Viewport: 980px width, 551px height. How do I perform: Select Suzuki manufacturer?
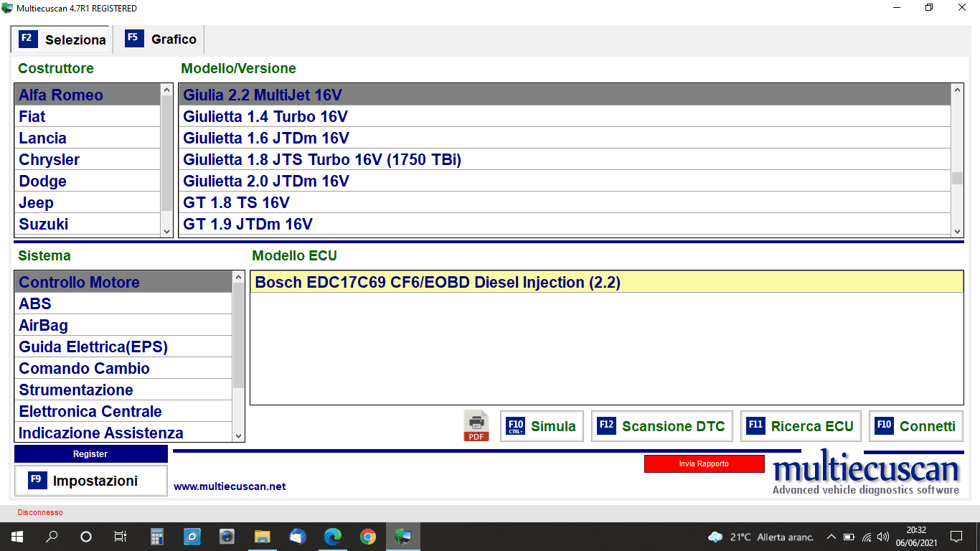click(87, 224)
